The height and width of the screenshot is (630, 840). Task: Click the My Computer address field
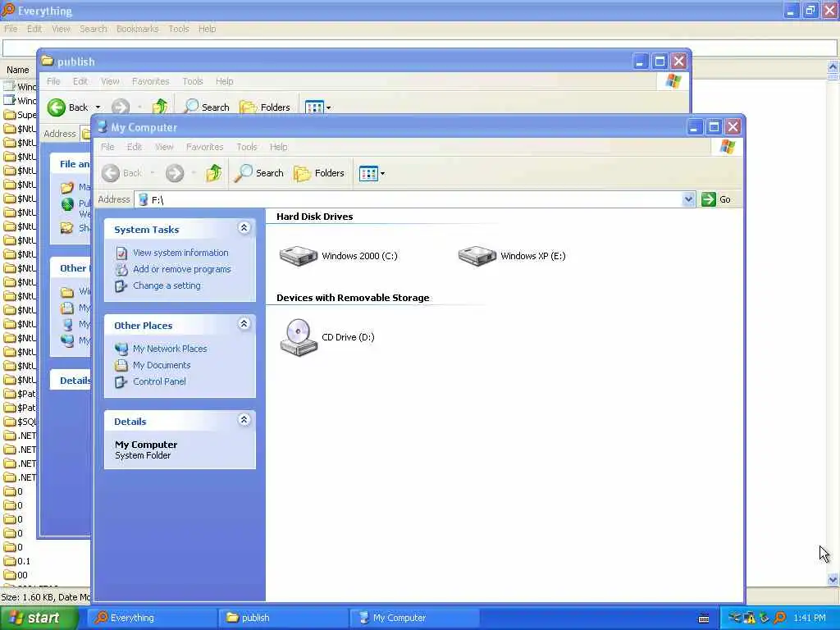click(x=414, y=199)
